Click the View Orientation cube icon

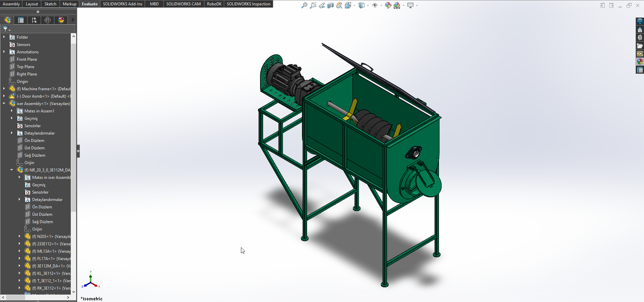pyautogui.click(x=348, y=5)
